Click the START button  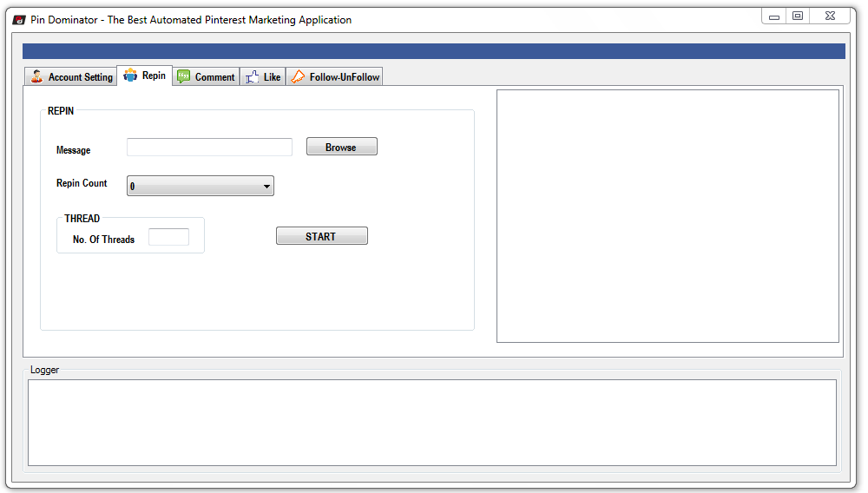(322, 236)
